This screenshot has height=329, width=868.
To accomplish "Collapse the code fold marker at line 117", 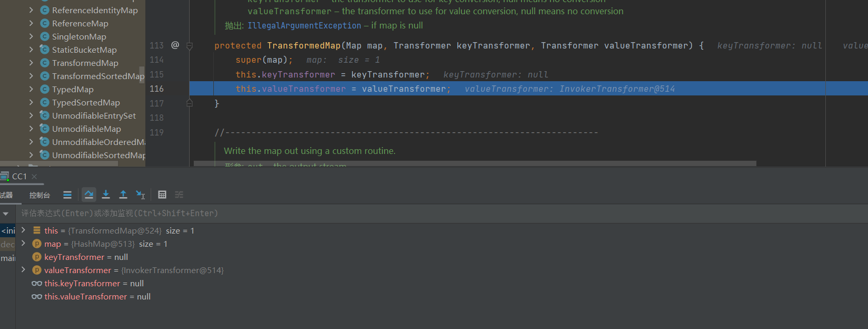I will [x=190, y=103].
